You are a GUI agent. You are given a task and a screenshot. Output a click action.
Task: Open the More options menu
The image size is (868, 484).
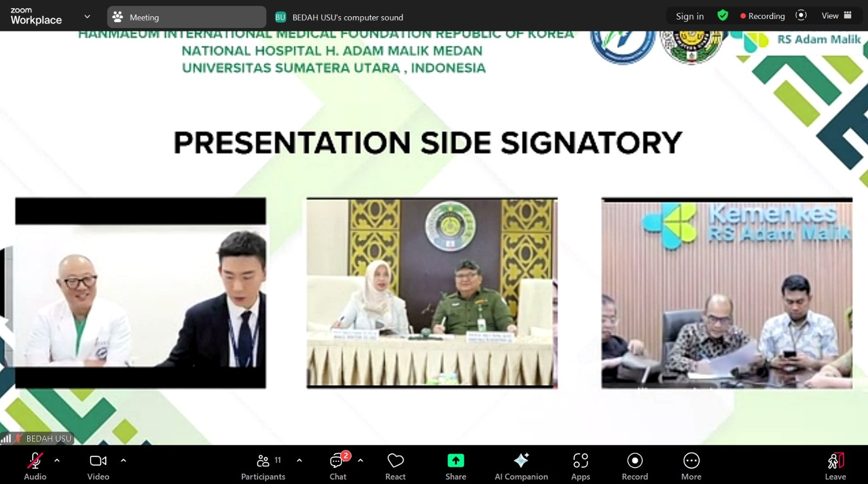click(x=691, y=466)
